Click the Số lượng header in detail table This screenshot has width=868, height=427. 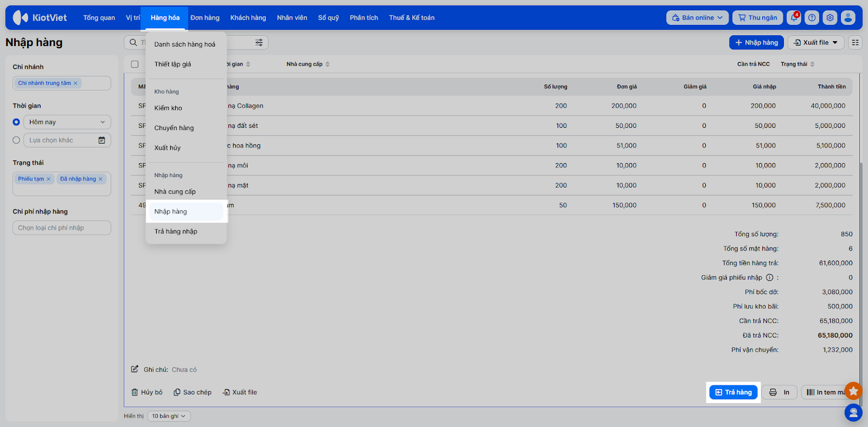pos(556,87)
